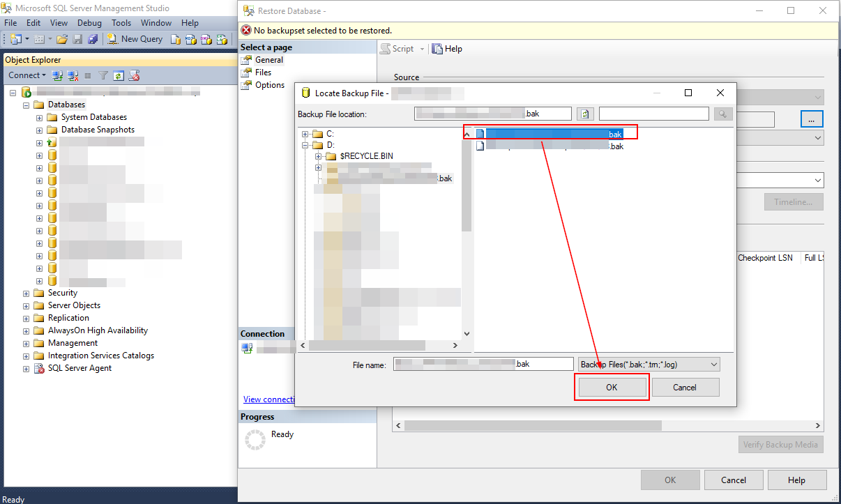841x504 pixels.
Task: Select Database Snapshots folder
Action: (x=98, y=130)
